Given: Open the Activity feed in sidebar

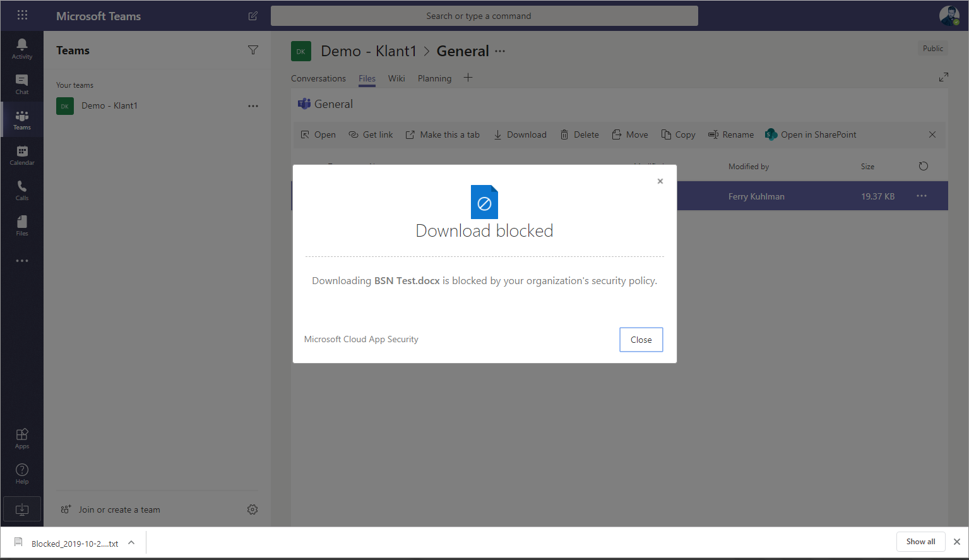Looking at the screenshot, I should tap(22, 48).
